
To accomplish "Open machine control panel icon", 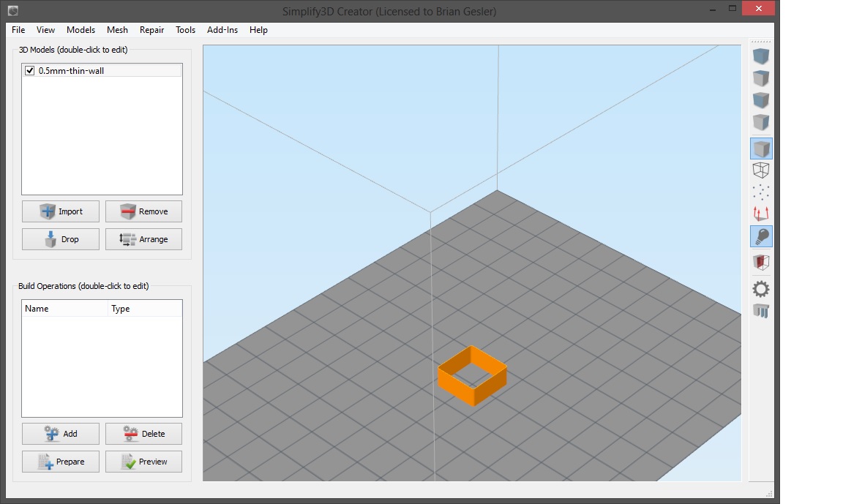I will click(761, 311).
